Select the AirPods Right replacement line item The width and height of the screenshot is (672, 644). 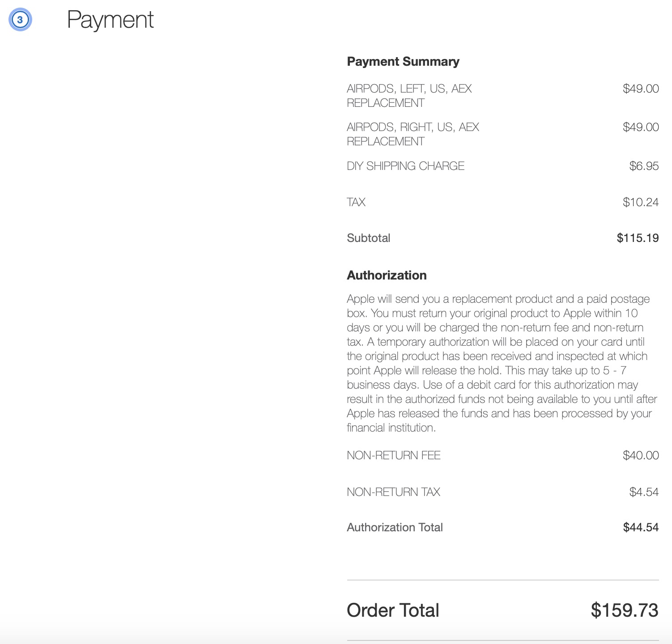coord(413,134)
